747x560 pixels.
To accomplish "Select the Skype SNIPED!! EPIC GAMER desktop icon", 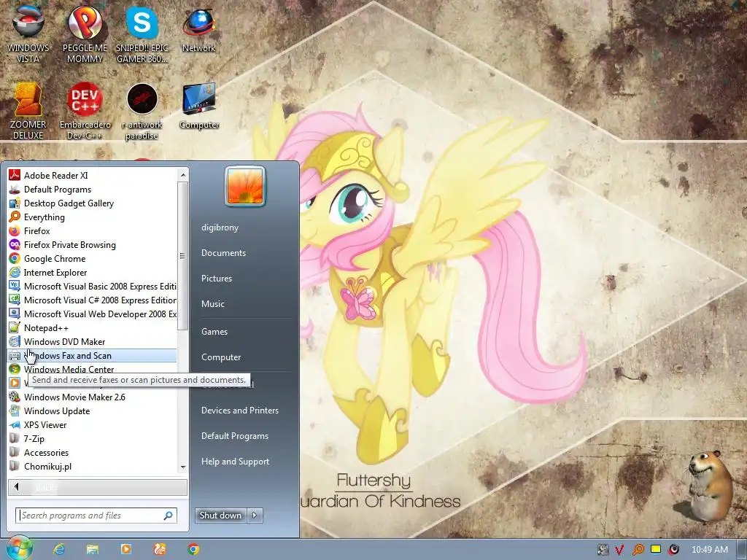I will (x=142, y=34).
